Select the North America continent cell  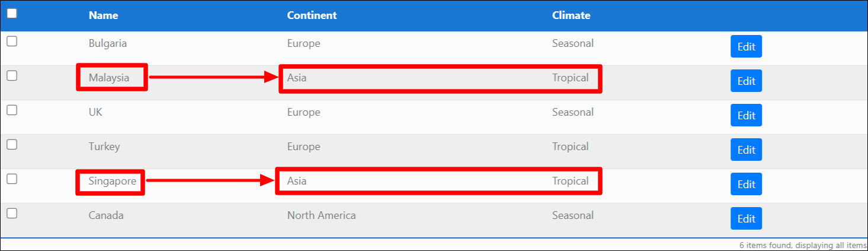tap(322, 215)
